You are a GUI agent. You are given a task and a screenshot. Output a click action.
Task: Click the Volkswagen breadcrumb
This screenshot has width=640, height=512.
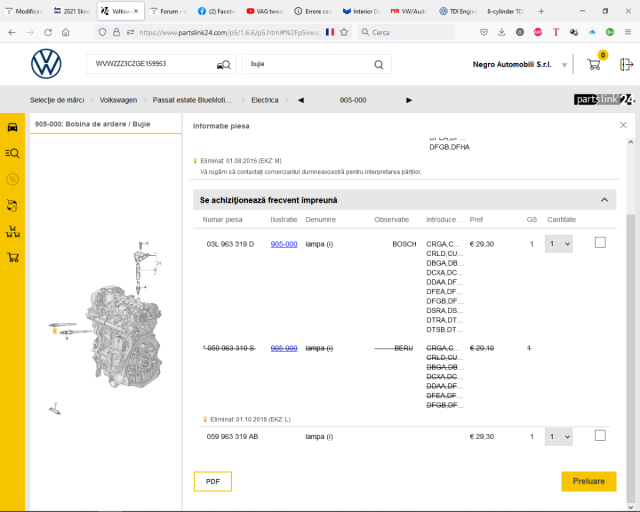tap(118, 100)
